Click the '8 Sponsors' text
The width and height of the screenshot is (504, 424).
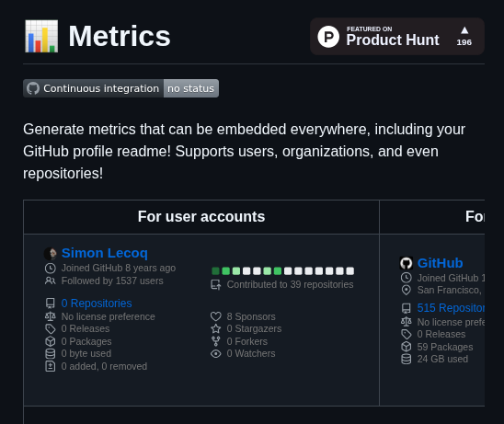click(x=251, y=316)
